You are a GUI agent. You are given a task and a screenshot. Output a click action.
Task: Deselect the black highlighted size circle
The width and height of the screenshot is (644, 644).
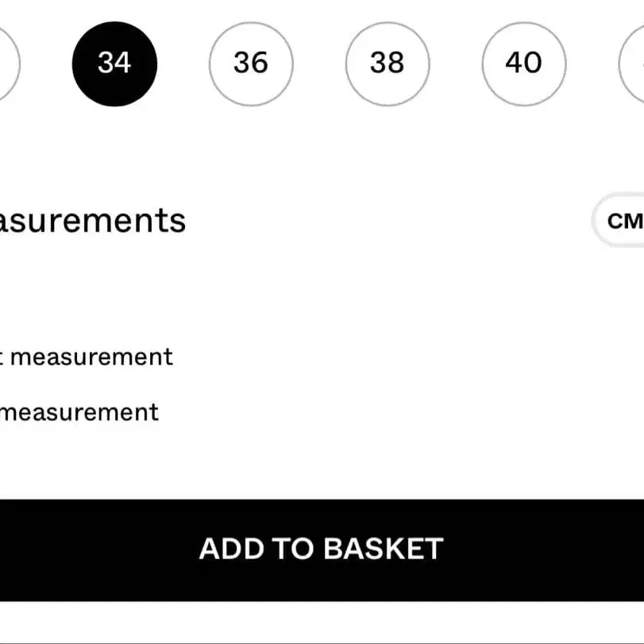(x=114, y=64)
